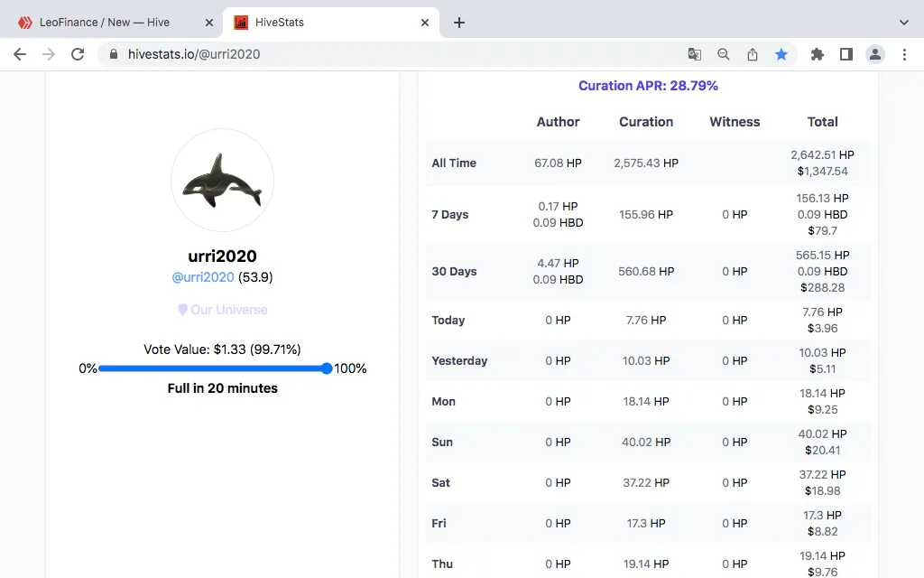Image resolution: width=924 pixels, height=578 pixels.
Task: Toggle the browser side panel icon
Action: tap(846, 54)
